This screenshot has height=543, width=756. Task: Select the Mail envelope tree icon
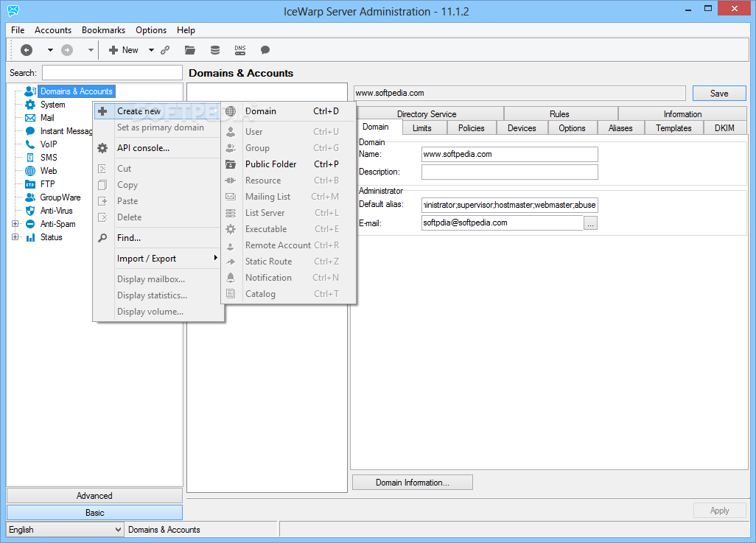pos(30,118)
